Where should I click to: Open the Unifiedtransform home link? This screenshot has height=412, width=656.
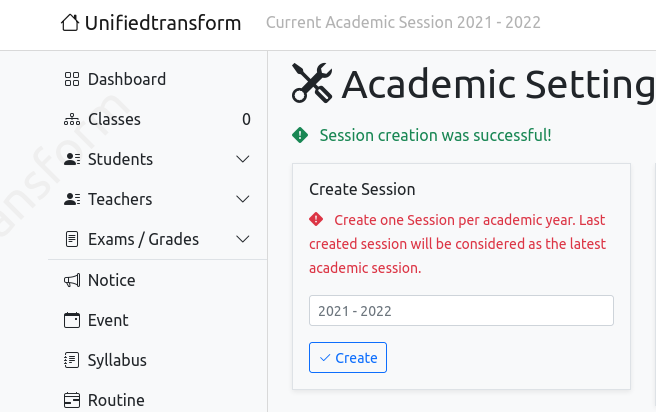163,22
